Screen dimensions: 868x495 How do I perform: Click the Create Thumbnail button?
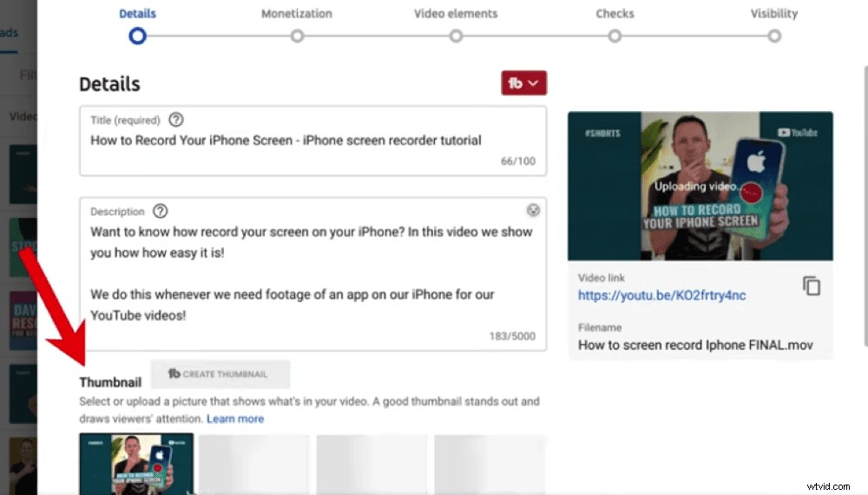[x=220, y=374]
